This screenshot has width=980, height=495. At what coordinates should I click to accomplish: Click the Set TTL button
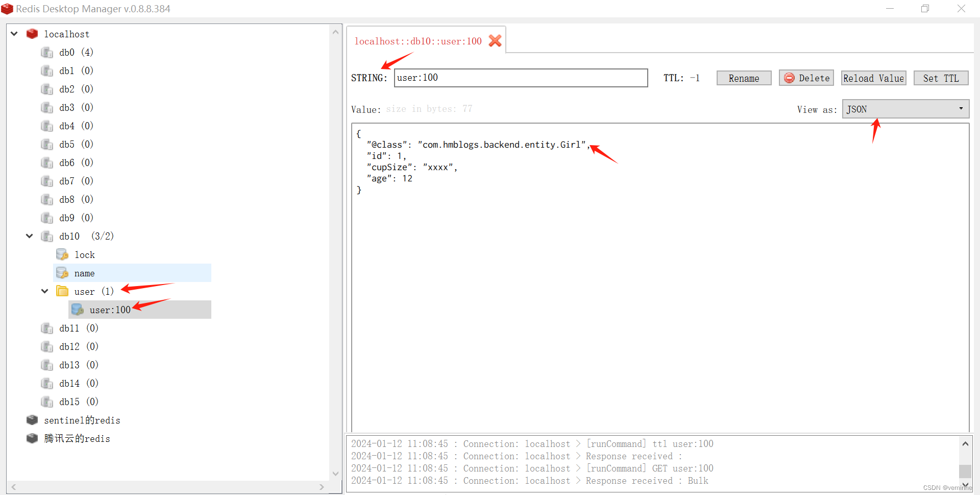point(941,78)
